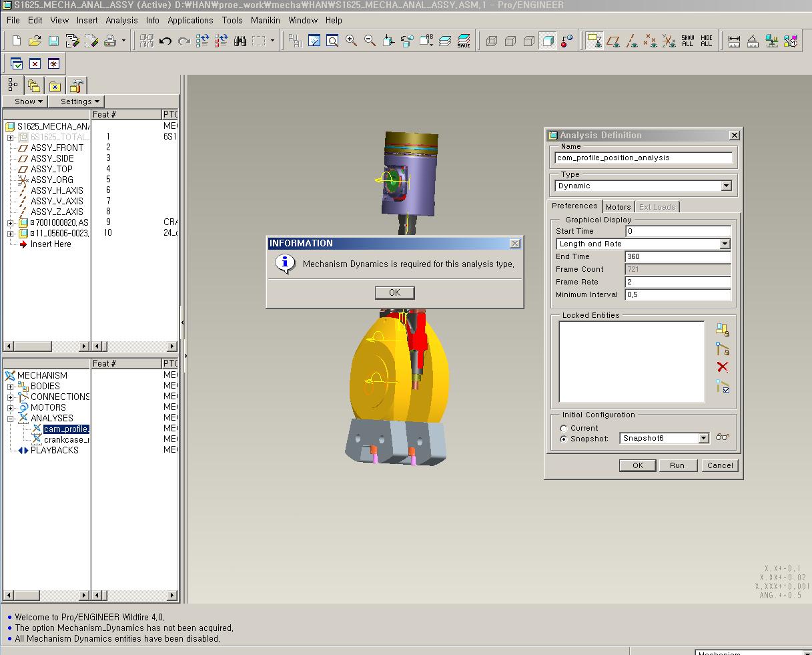The width and height of the screenshot is (812, 655).
Task: Click the Undo arrow icon
Action: tap(165, 41)
